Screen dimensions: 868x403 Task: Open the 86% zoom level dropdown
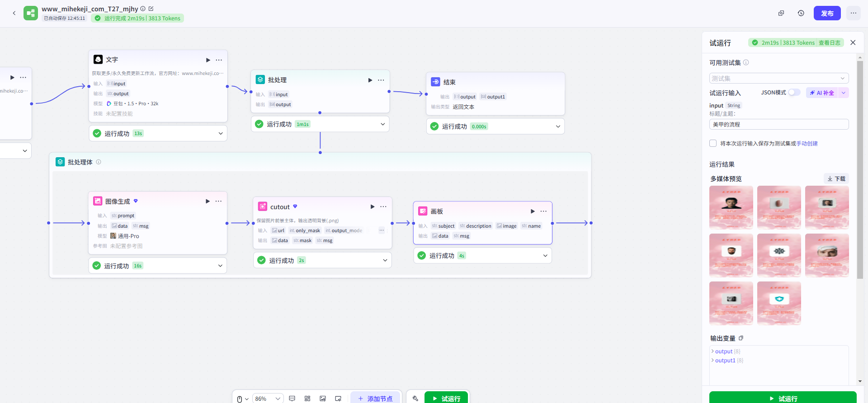pos(268,398)
